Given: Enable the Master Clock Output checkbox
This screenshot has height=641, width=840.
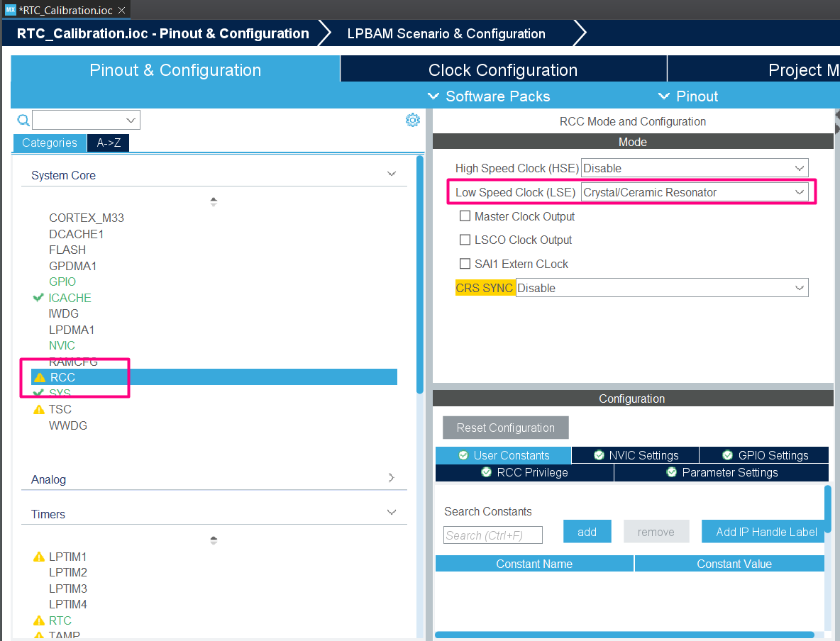Looking at the screenshot, I should pyautogui.click(x=465, y=216).
